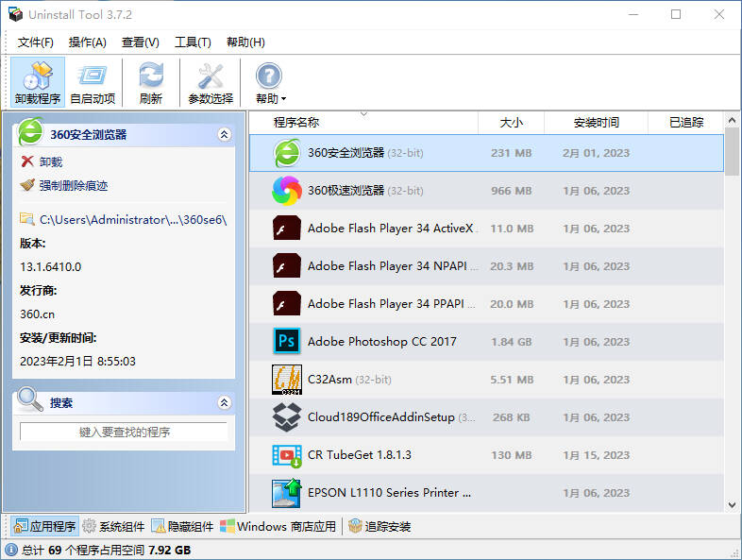Click 强制删除痕迹 force removal link
Viewport: 742px width, 560px height.
[73, 186]
